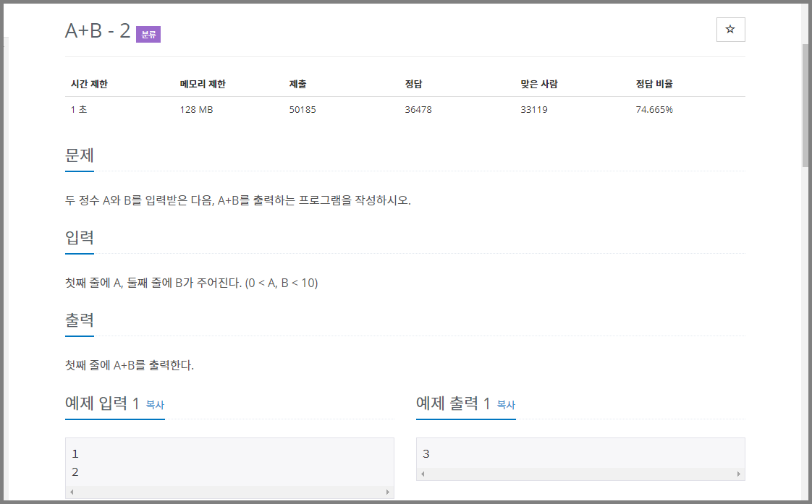This screenshot has width=812, height=504.
Task: Select the 정답 column header
Action: point(413,84)
